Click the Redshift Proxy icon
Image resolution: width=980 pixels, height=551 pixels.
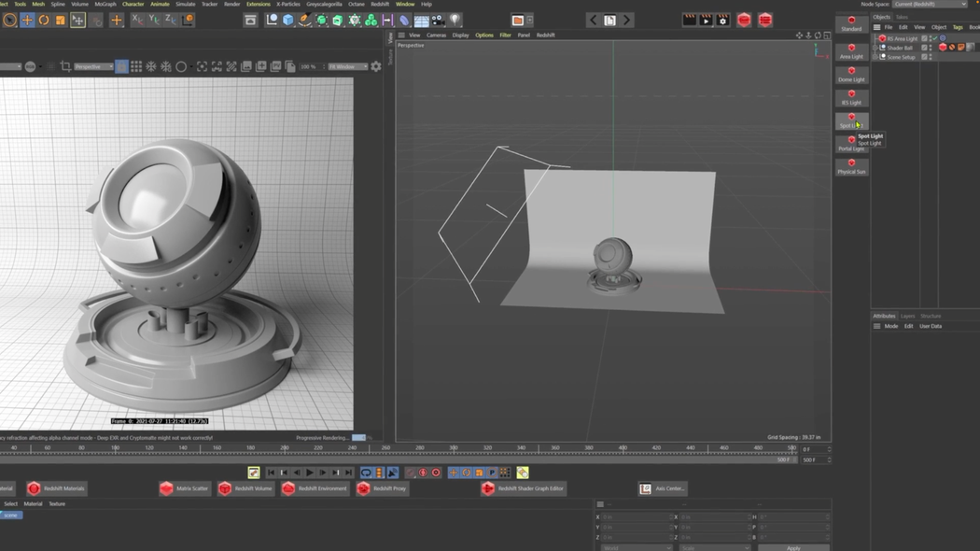(382, 487)
